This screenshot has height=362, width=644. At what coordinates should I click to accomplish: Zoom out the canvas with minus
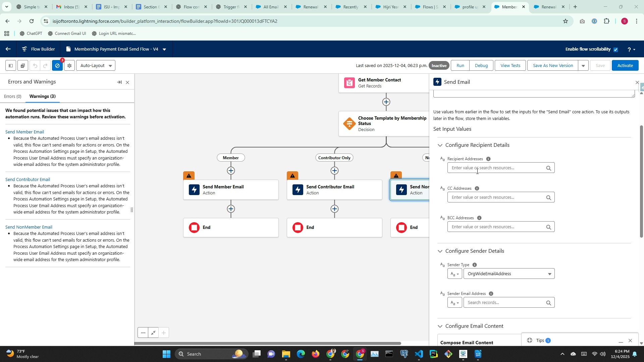point(143,333)
